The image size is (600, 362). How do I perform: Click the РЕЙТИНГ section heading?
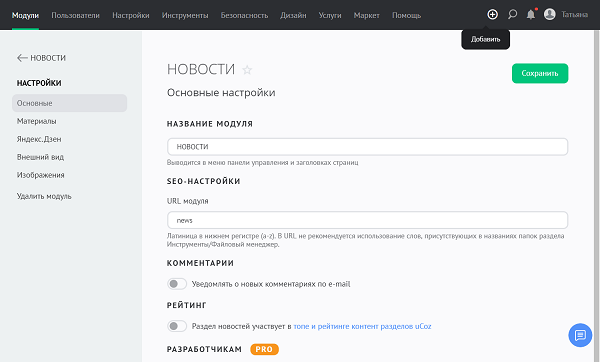pos(186,305)
